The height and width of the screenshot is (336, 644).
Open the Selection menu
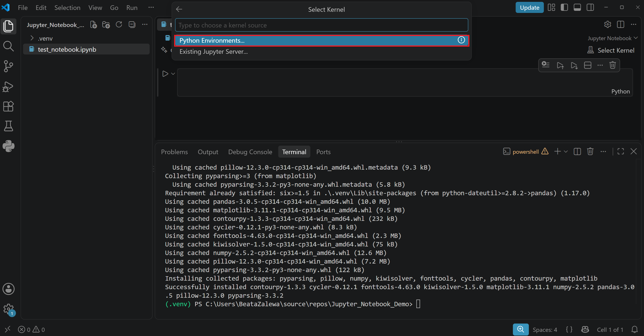pos(67,8)
